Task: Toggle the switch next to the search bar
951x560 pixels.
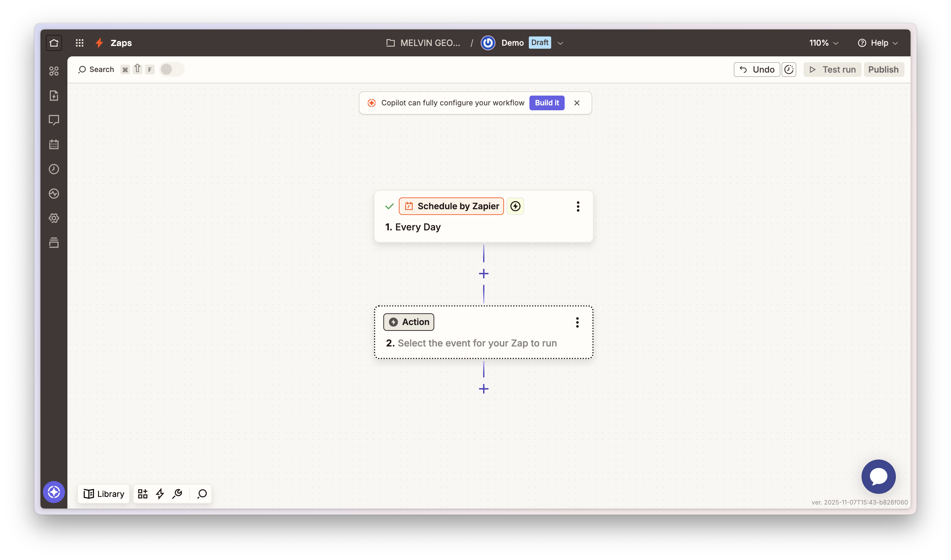Action: [172, 69]
